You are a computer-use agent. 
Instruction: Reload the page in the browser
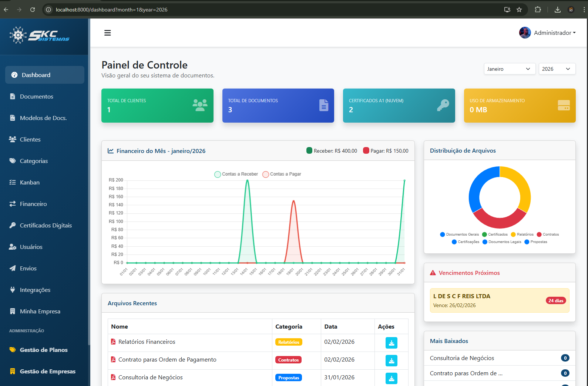[33, 10]
